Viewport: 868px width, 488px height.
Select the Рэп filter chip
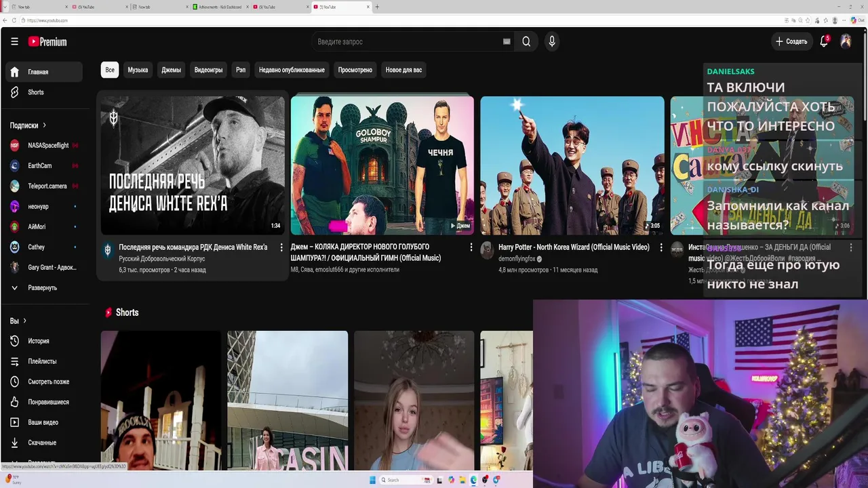(241, 70)
